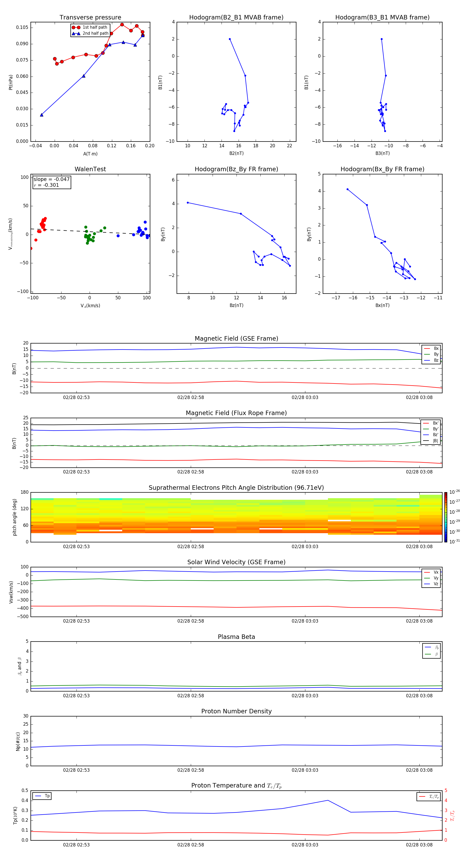Click the |B| legend entry in Flux Rope panel
Viewport: 473px width, 868px height.
point(431,441)
